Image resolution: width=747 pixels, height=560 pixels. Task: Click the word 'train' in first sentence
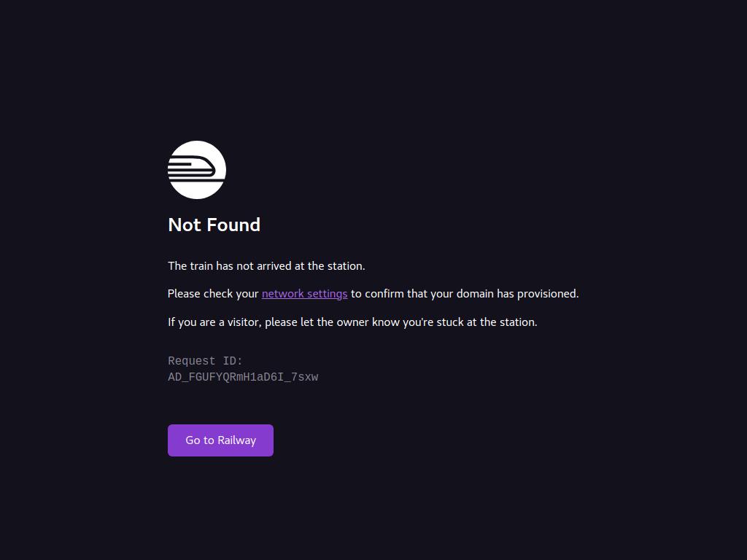tap(201, 265)
